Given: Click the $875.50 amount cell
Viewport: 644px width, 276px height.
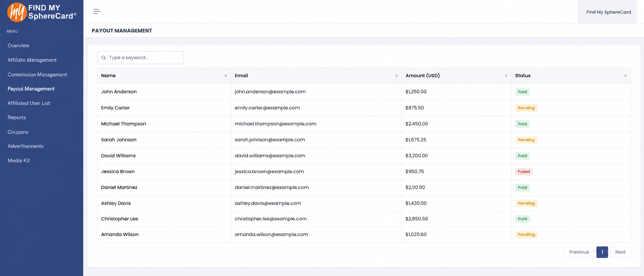Looking at the screenshot, I should [x=457, y=108].
